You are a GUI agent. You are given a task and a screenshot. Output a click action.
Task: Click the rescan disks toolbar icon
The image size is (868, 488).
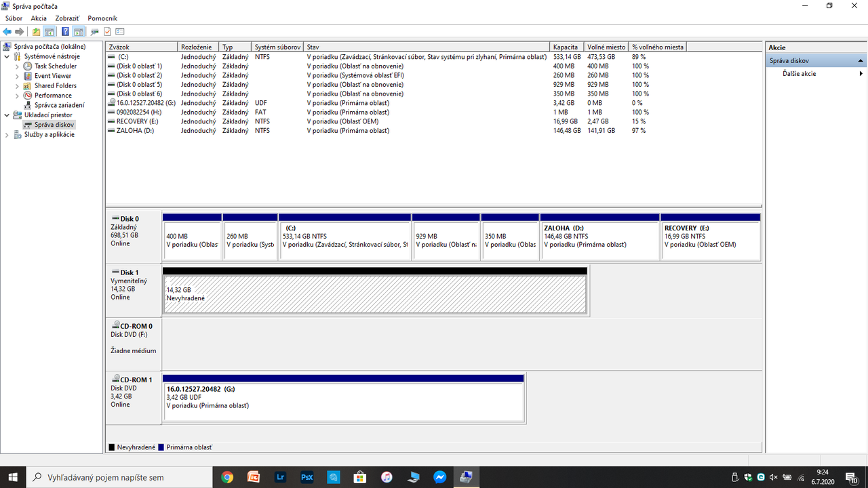[x=95, y=32]
